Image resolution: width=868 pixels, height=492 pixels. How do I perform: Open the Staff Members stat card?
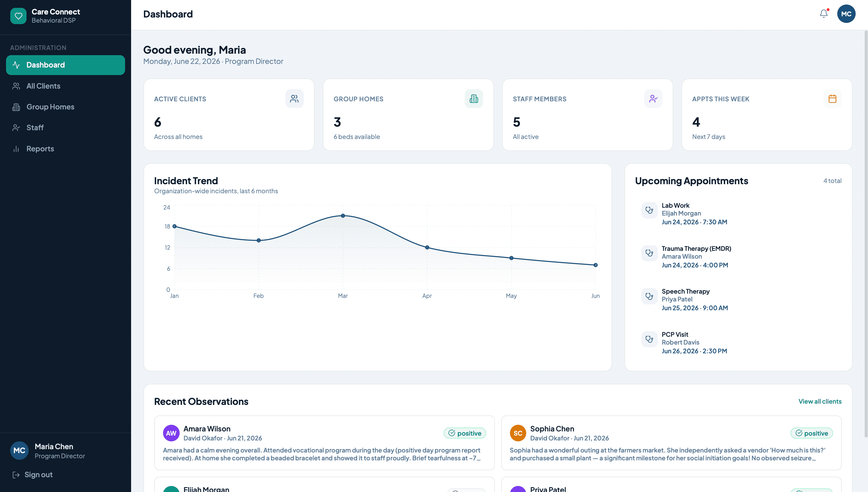tap(587, 115)
